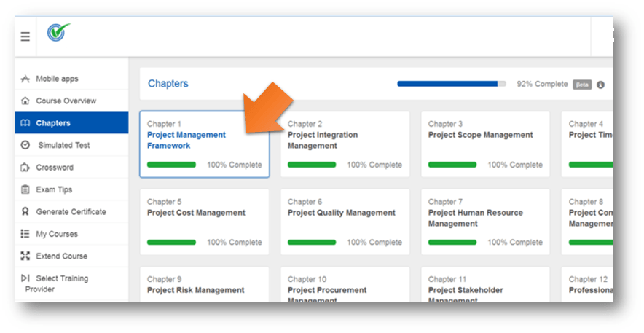Click the green checkmark logo

(x=58, y=34)
